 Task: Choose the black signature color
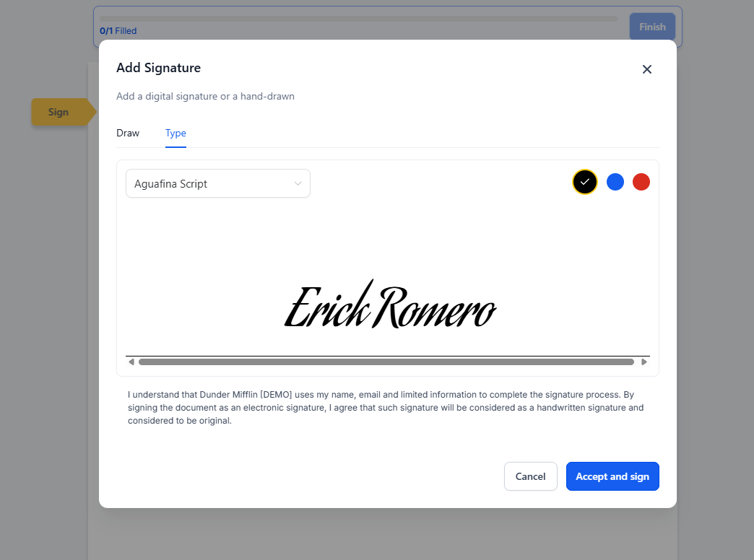click(585, 182)
